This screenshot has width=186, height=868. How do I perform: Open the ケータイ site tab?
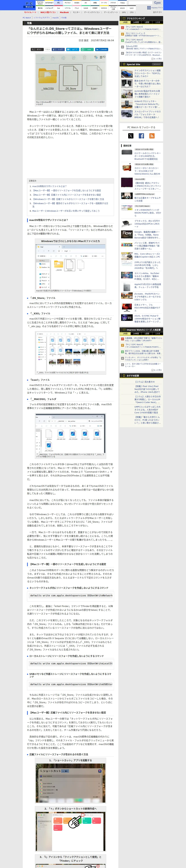[104, 3]
